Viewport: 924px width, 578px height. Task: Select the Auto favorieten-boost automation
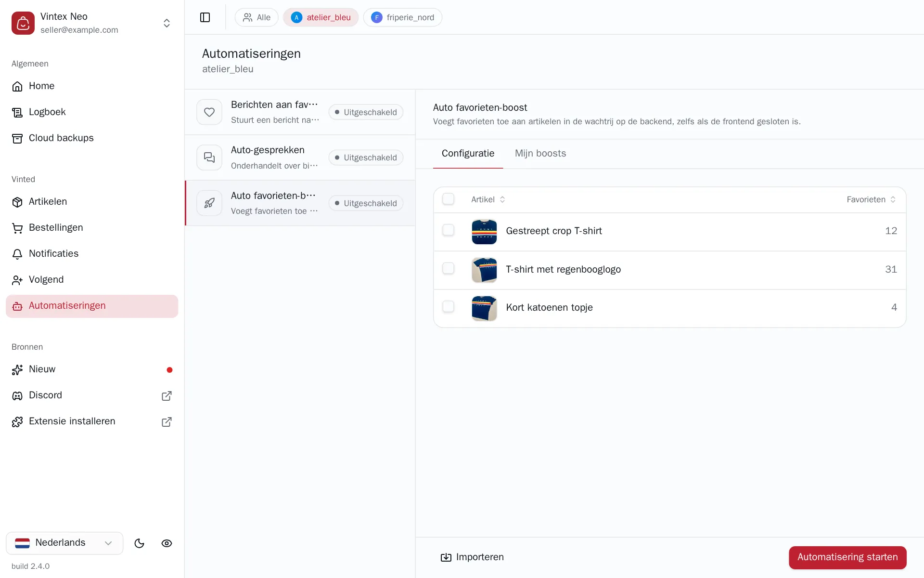pos(300,203)
